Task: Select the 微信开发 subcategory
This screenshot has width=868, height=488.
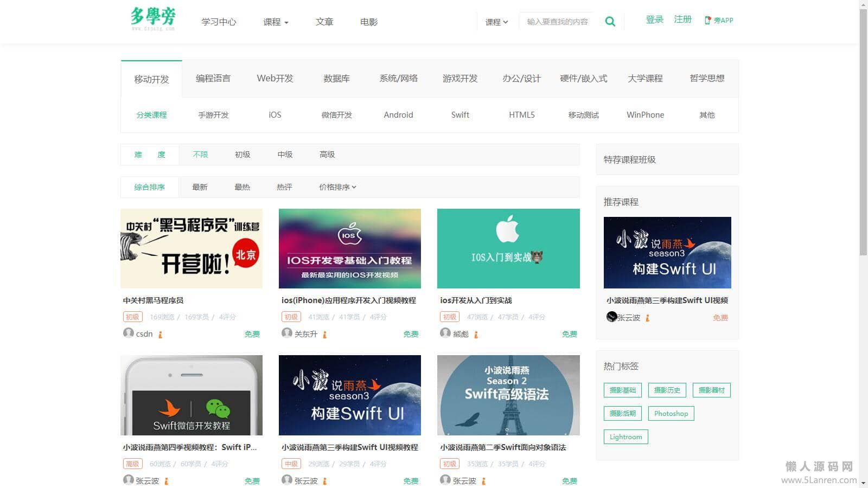Action: (337, 115)
